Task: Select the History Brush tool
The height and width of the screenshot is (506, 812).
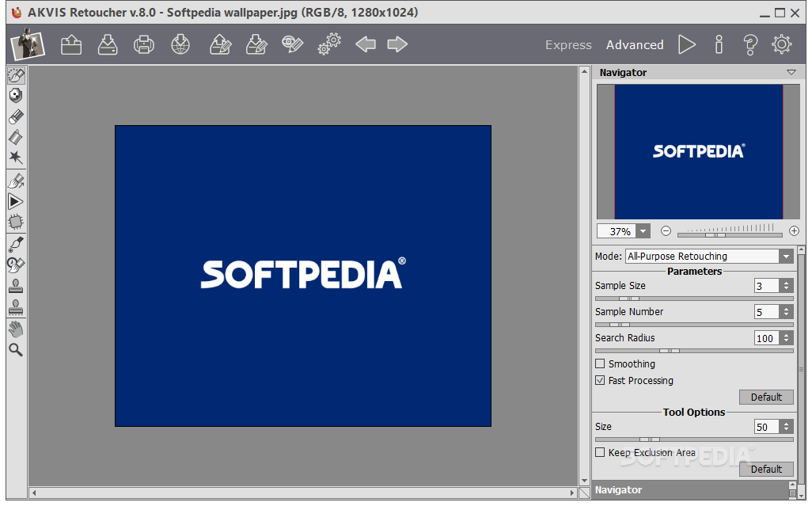Action: pos(16,264)
